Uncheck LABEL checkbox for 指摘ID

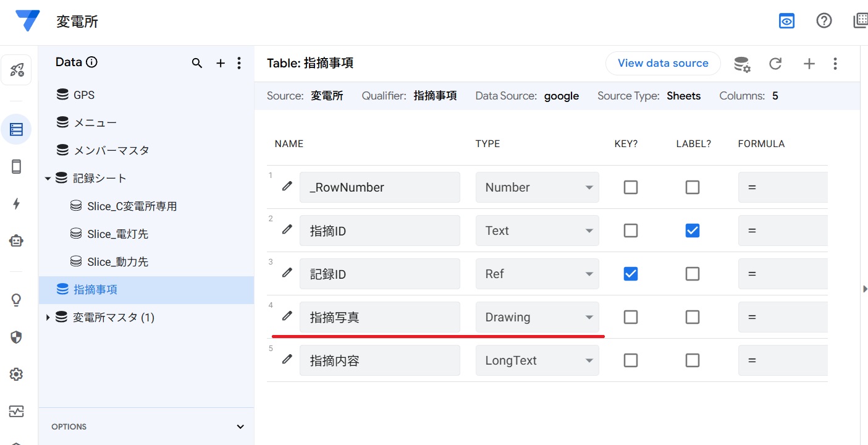[692, 231]
